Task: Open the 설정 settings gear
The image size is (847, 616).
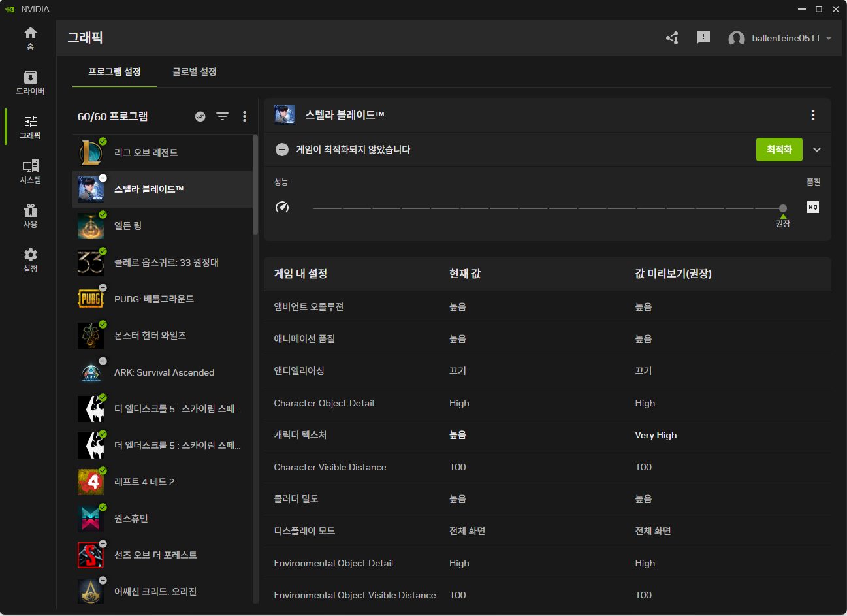Action: pos(30,261)
